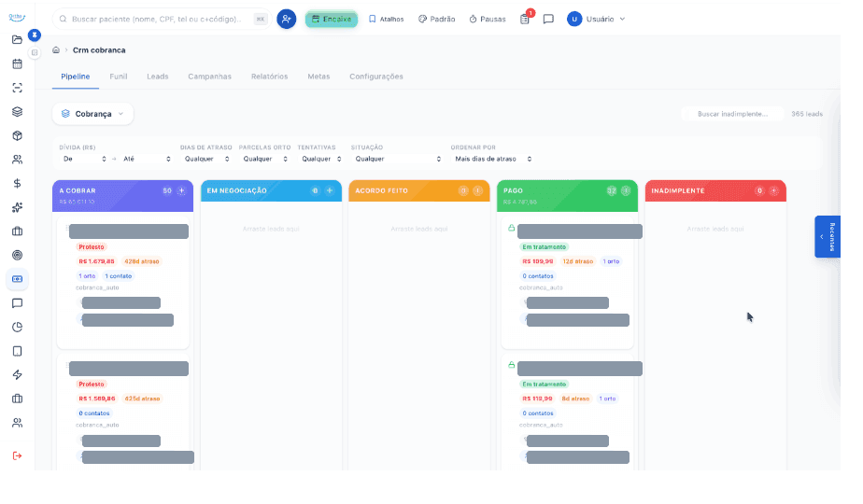Open the Dias de Atraso filter dropdown
This screenshot has height=504, width=863.
(x=206, y=159)
